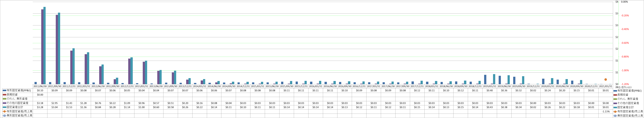This screenshot has width=644, height=118.
Task: Click the 2021/03/31 date column header
Action: 606,86
